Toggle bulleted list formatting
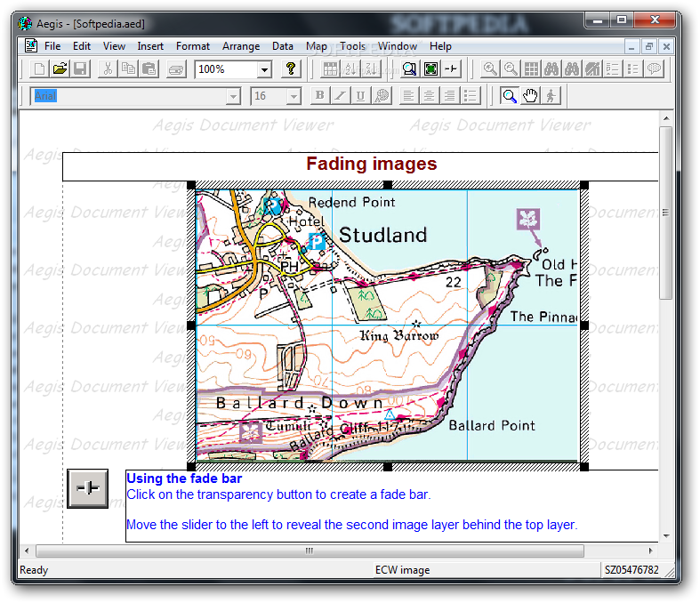 [x=471, y=96]
